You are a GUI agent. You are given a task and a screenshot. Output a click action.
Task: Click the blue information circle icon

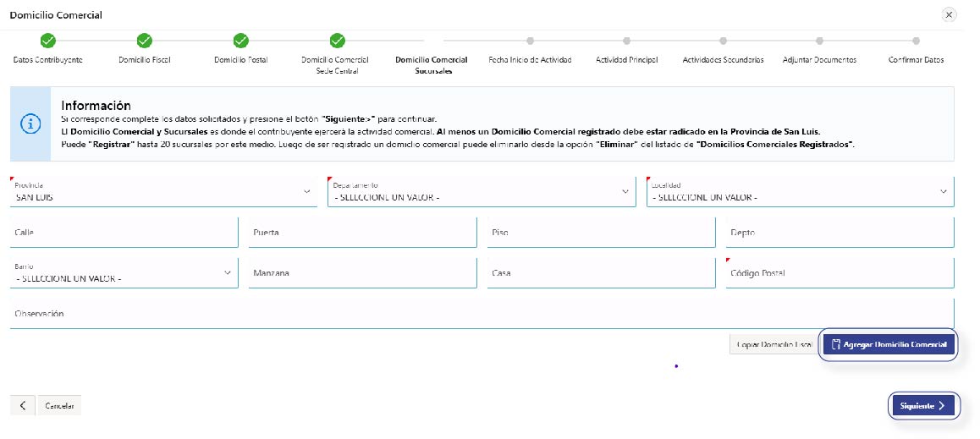[x=30, y=123]
